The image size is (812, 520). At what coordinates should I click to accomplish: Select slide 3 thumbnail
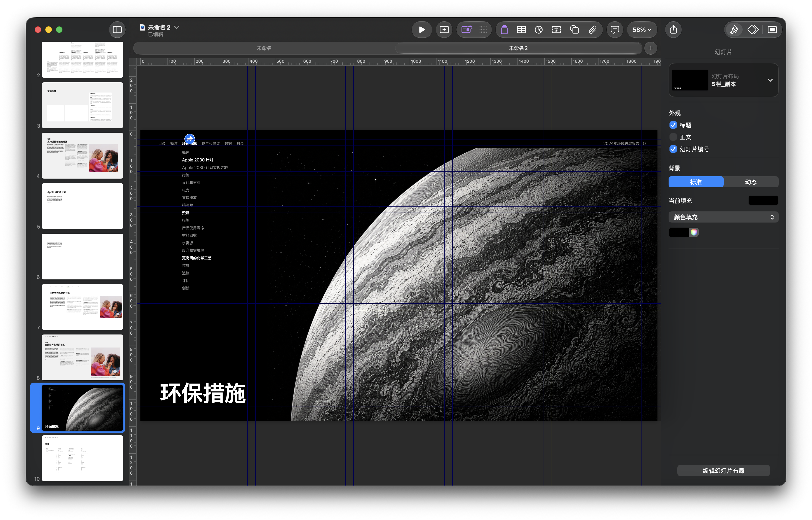coord(82,105)
